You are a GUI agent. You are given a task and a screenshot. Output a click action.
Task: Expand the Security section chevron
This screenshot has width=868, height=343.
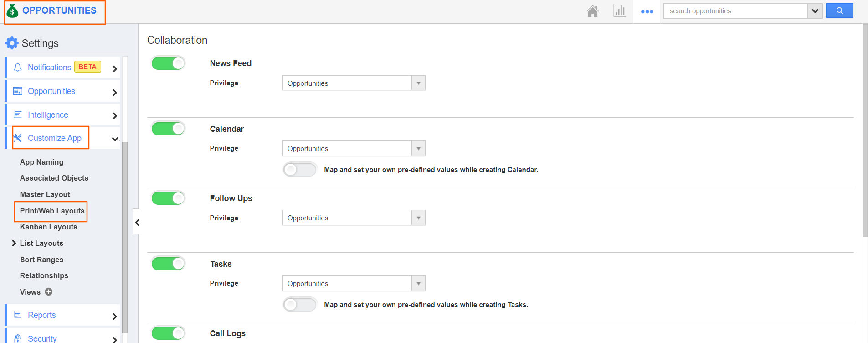(x=115, y=340)
